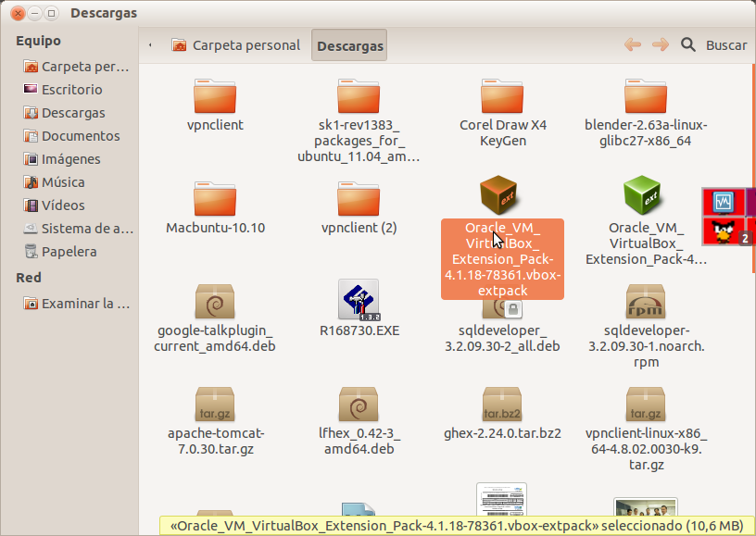756x536 pixels.
Task: Go forward with the right arrow
Action: [x=661, y=44]
